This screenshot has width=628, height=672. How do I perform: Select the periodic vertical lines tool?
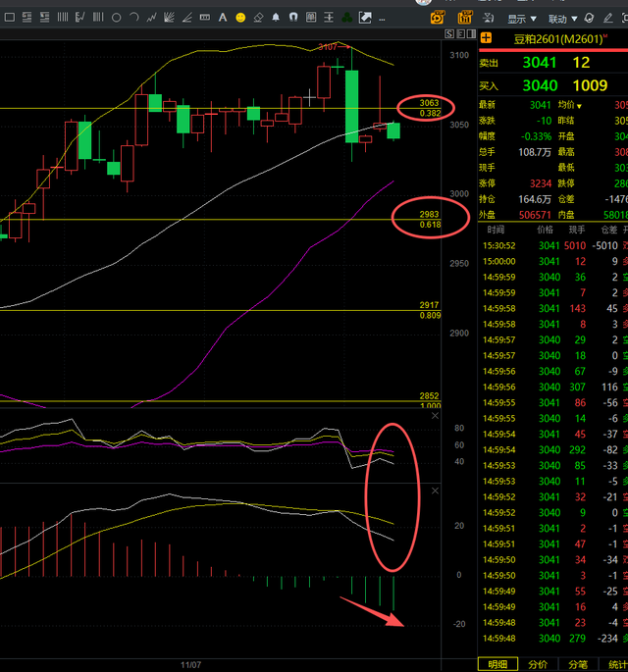pyautogui.click(x=98, y=18)
